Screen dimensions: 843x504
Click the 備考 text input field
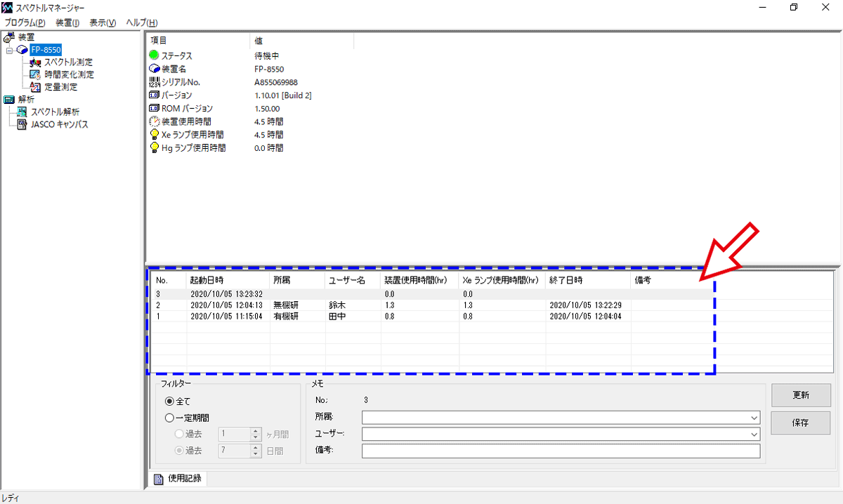coord(561,451)
